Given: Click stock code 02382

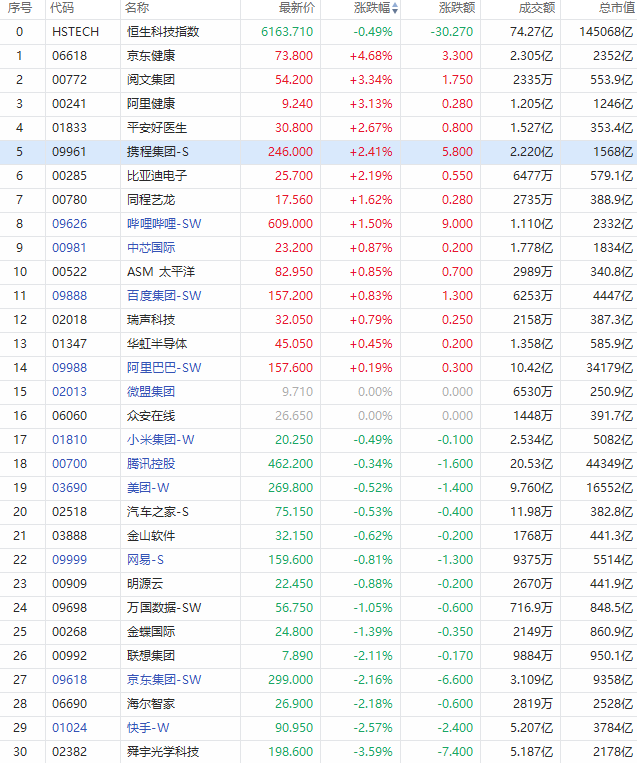Looking at the screenshot, I should point(70,752).
